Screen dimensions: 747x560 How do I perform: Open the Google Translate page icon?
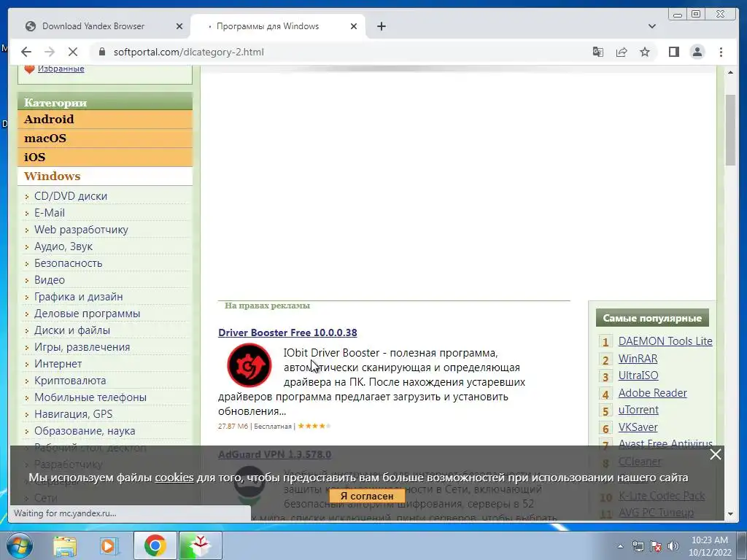(x=598, y=52)
